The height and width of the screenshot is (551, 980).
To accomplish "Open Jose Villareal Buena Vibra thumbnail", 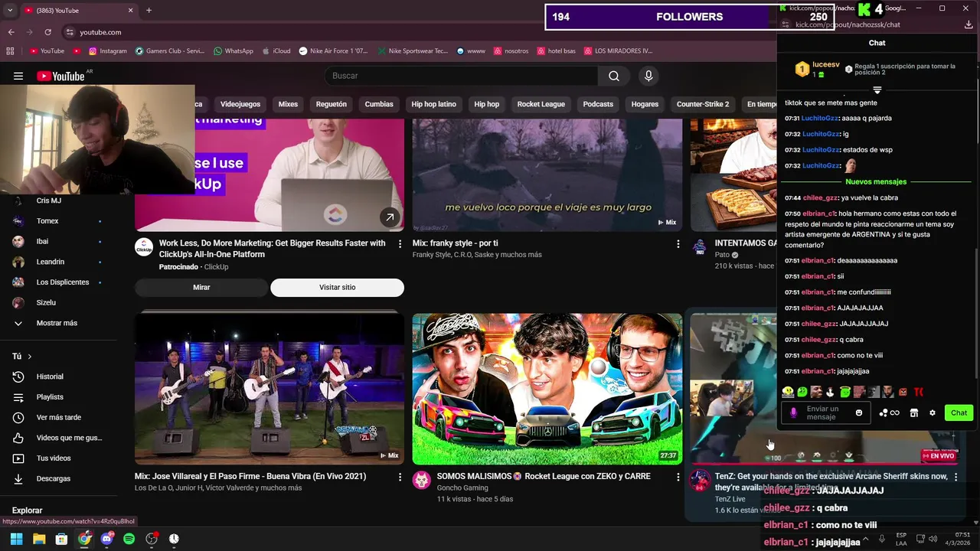I will (269, 389).
